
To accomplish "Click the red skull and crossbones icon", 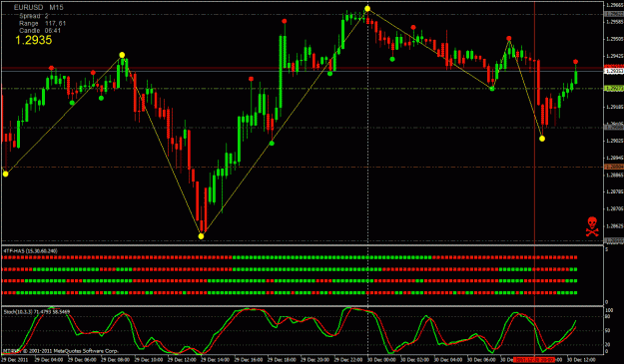I will (x=592, y=227).
